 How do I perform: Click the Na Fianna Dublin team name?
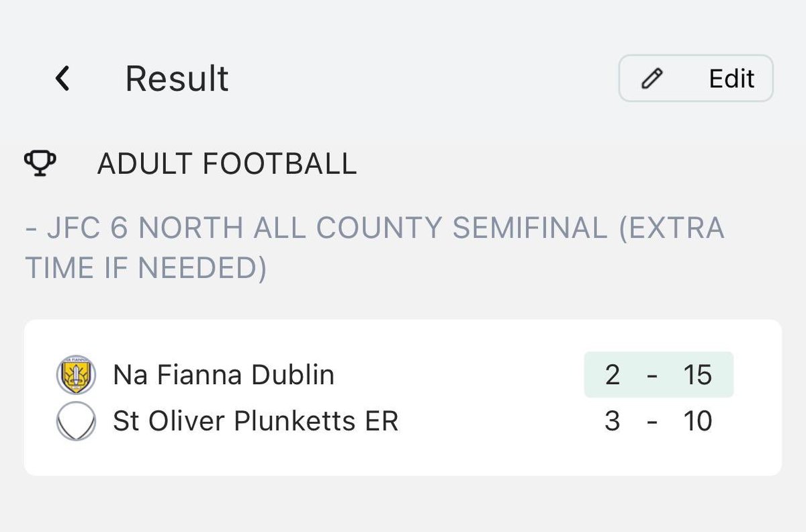[224, 375]
